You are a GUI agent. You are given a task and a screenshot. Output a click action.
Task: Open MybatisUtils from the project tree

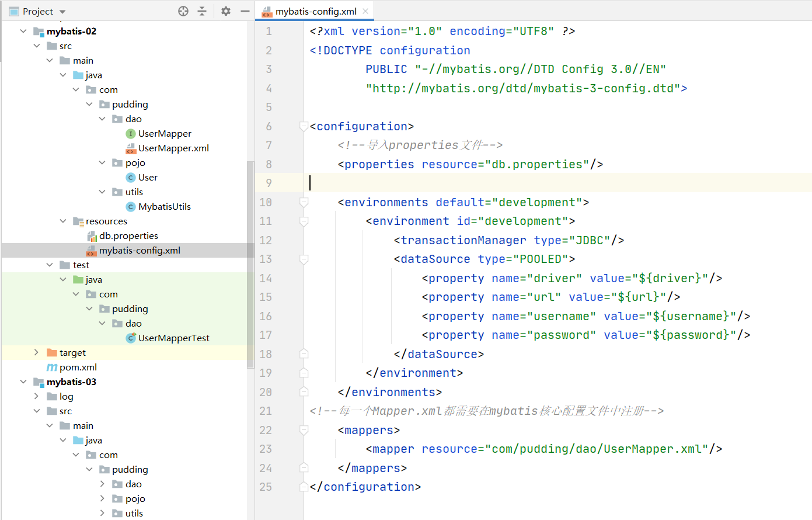pyautogui.click(x=165, y=207)
